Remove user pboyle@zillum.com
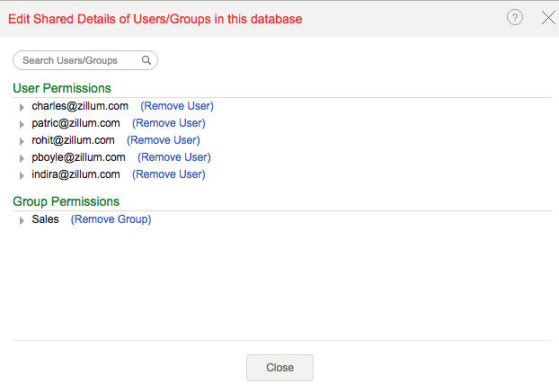Viewport: 559px width, 392px height. point(174,157)
